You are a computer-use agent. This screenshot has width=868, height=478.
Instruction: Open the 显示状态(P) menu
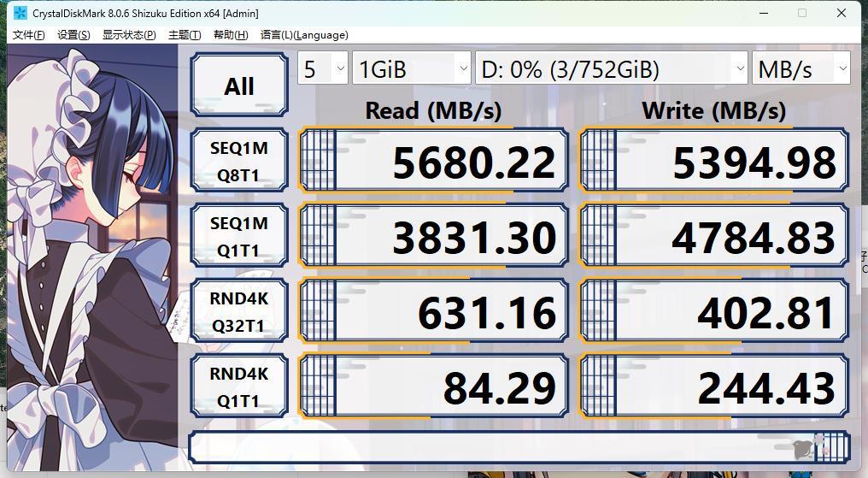coord(129,35)
